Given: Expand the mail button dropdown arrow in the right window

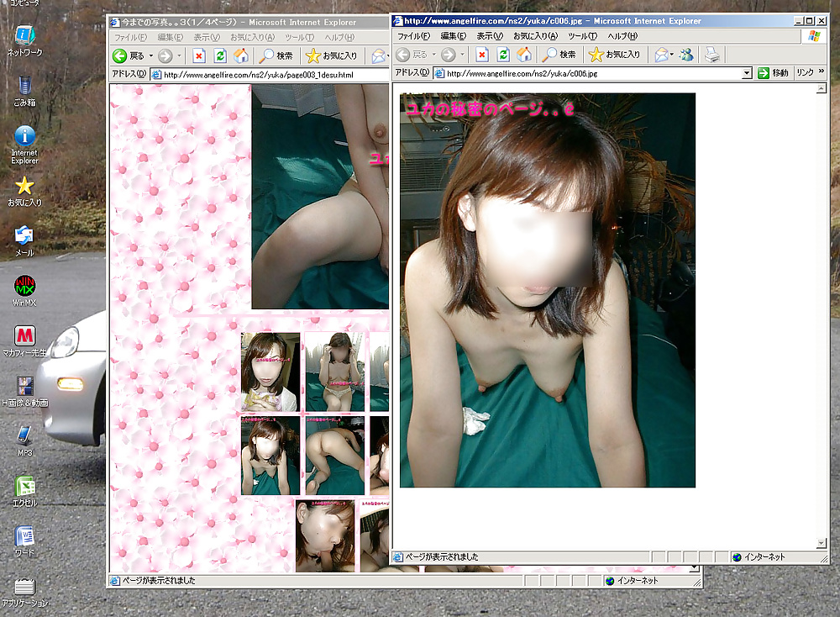Looking at the screenshot, I should [672, 55].
